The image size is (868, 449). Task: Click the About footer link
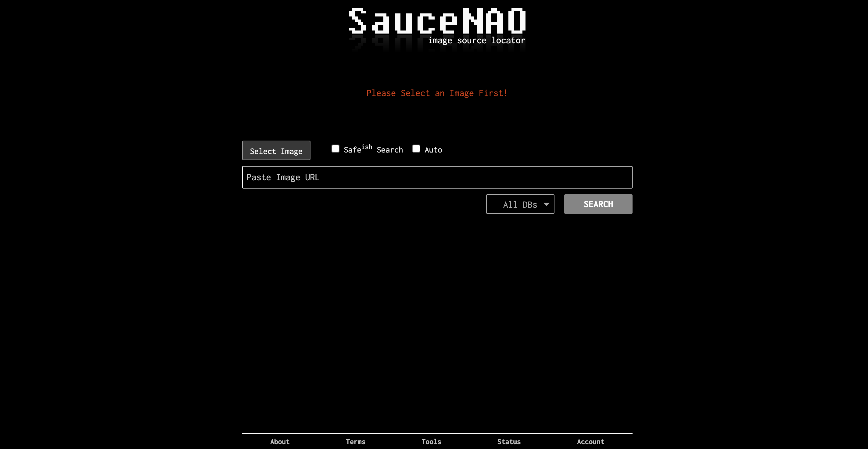279,442
